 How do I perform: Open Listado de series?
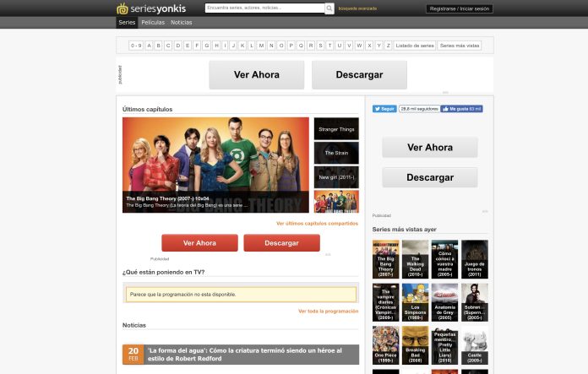pos(415,46)
